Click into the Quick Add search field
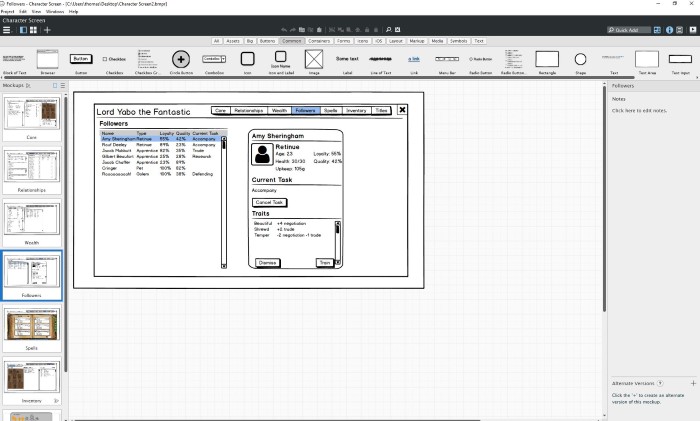 (x=629, y=30)
